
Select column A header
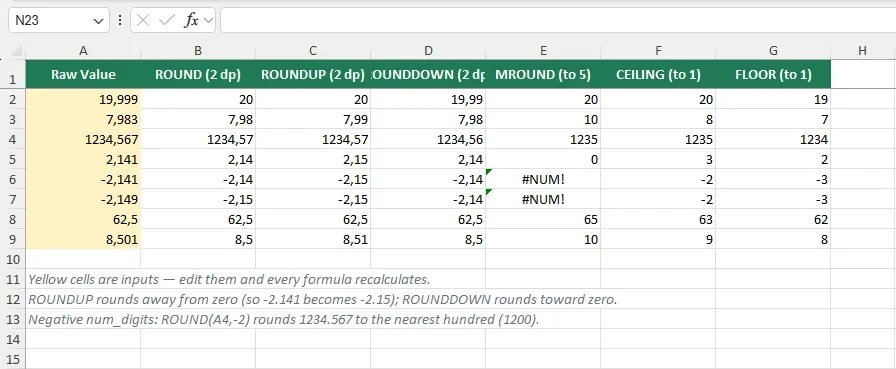[x=83, y=51]
